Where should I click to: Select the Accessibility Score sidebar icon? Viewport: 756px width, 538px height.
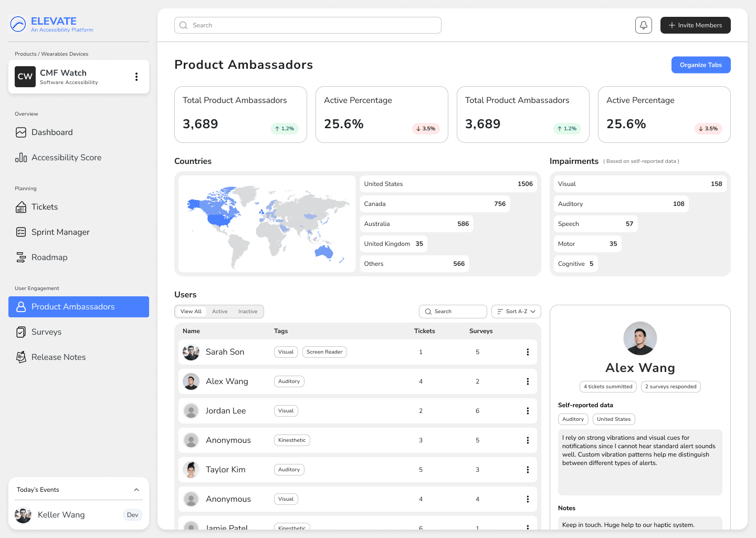click(21, 157)
